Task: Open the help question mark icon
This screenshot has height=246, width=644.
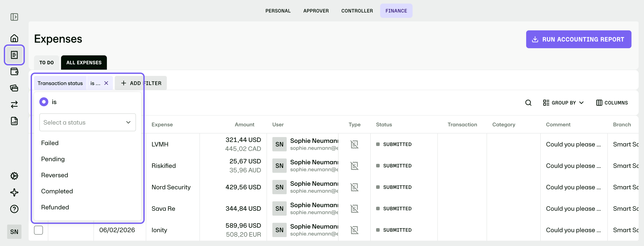Action: pos(14,209)
